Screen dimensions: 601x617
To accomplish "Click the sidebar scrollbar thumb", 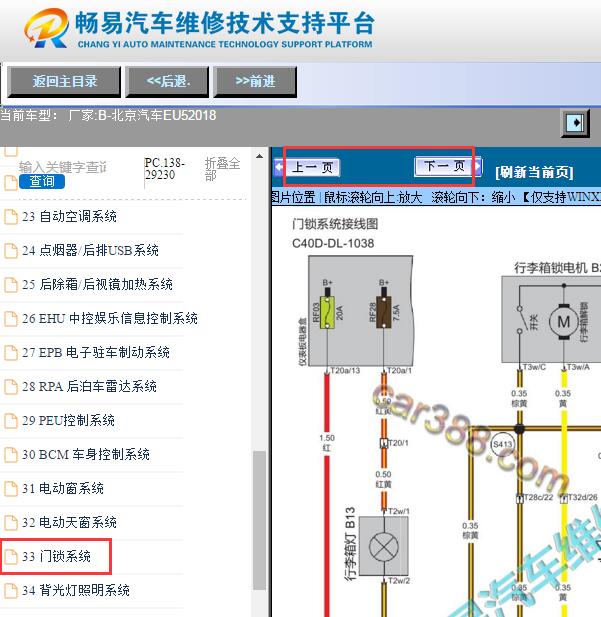I will pos(259,520).
